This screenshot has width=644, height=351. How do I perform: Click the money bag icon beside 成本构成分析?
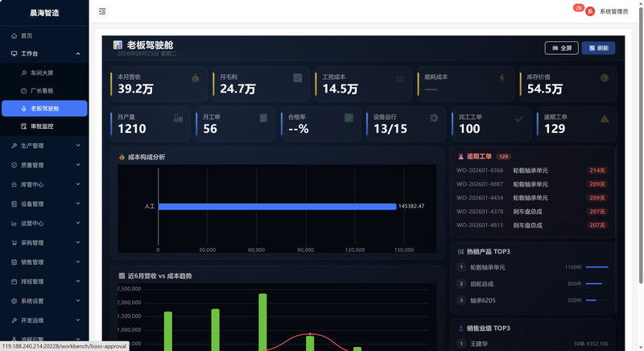coord(122,157)
